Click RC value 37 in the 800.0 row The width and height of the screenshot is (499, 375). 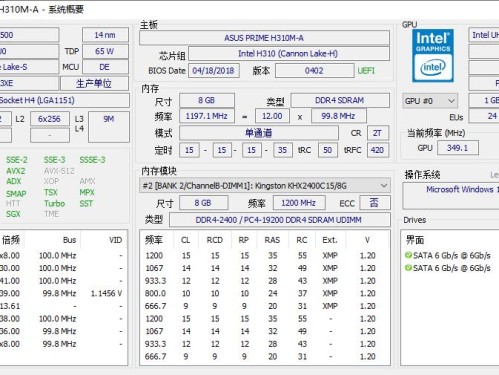pos(302,293)
